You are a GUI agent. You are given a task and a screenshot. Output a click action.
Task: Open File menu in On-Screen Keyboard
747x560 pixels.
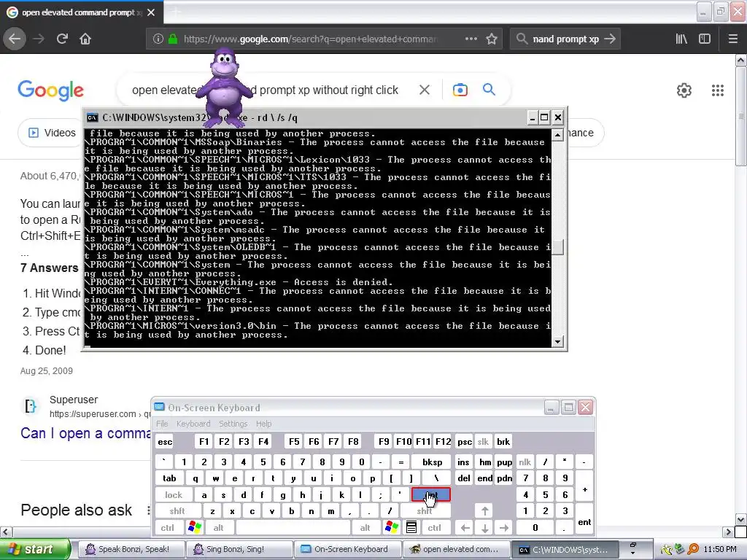coord(162,424)
